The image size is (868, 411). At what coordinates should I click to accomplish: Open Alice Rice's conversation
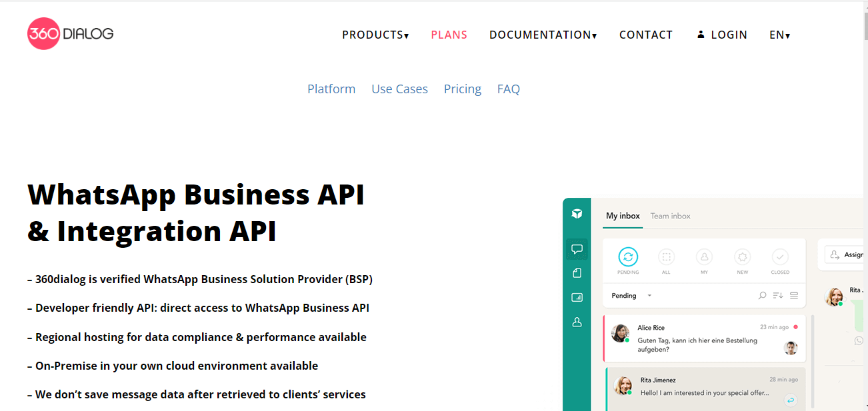pos(704,338)
